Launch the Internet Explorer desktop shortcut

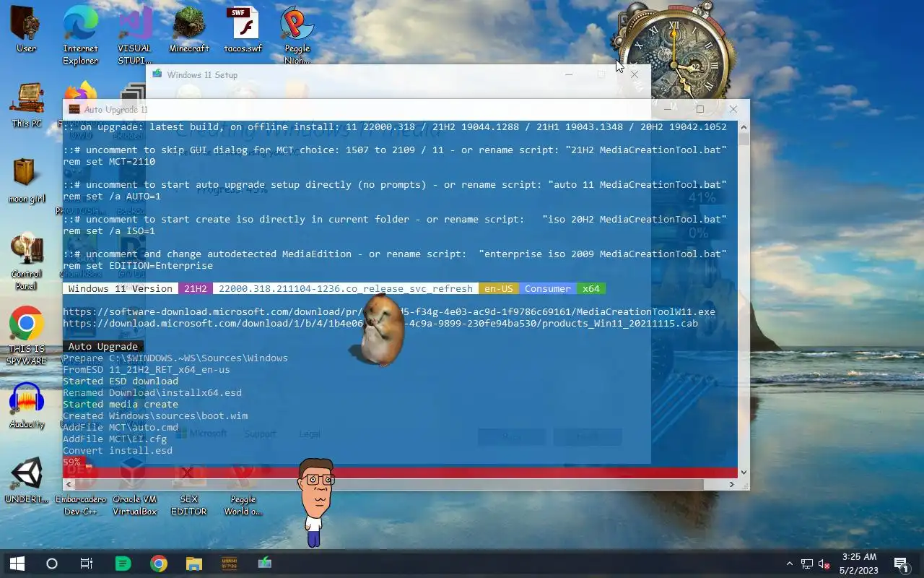pyautogui.click(x=80, y=35)
